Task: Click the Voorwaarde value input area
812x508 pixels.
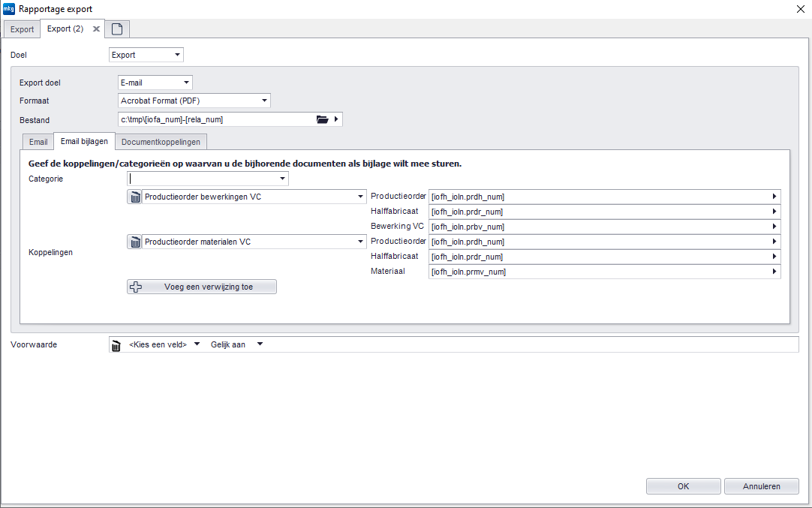Action: tap(531, 345)
